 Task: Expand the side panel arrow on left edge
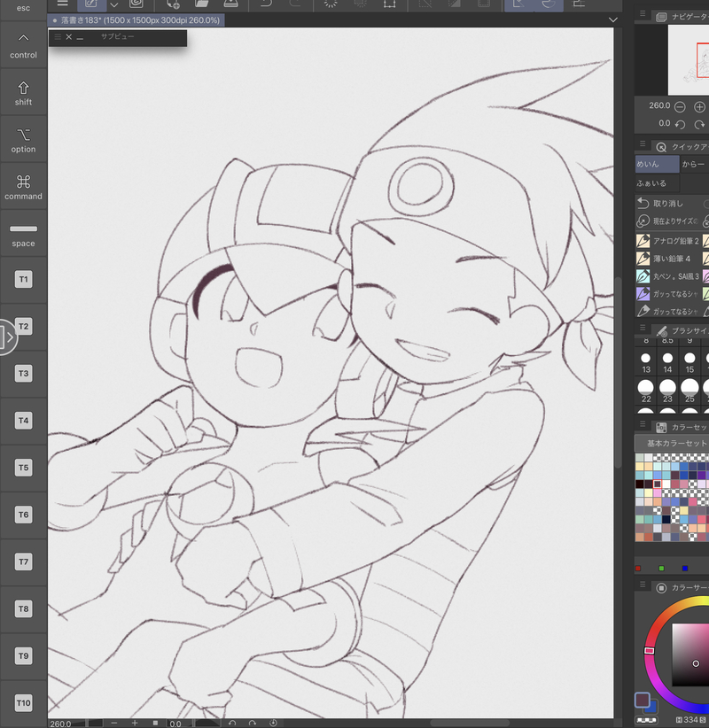6,337
